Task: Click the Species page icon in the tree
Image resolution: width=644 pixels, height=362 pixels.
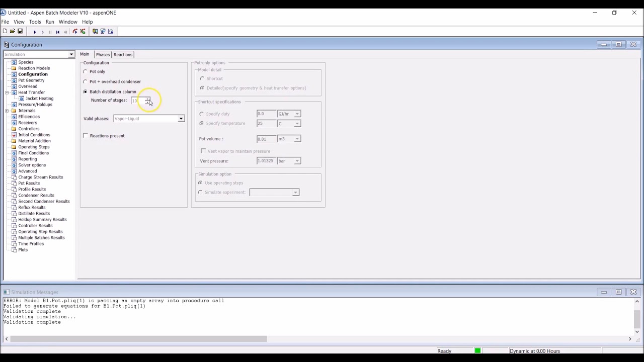Action: [14, 62]
